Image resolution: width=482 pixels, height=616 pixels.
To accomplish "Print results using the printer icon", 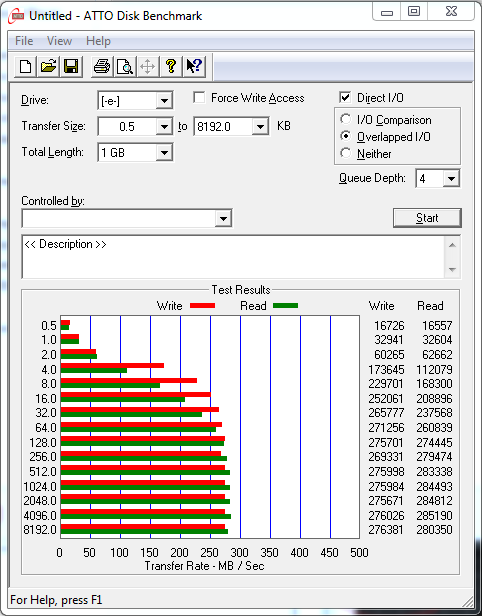I will [x=102, y=66].
